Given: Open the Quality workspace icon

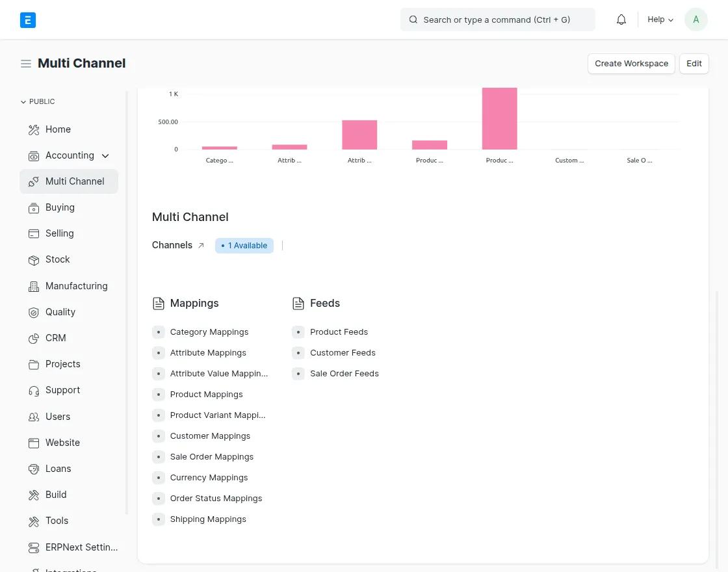Looking at the screenshot, I should coord(34,312).
